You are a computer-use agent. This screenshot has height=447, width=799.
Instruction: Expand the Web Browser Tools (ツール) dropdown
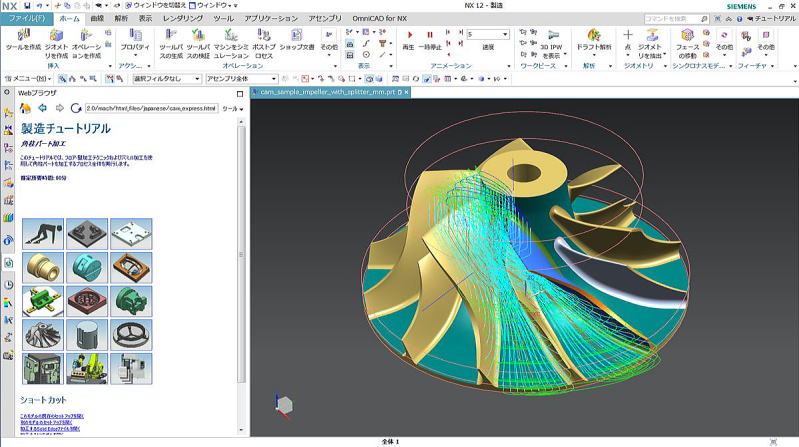tap(232, 109)
